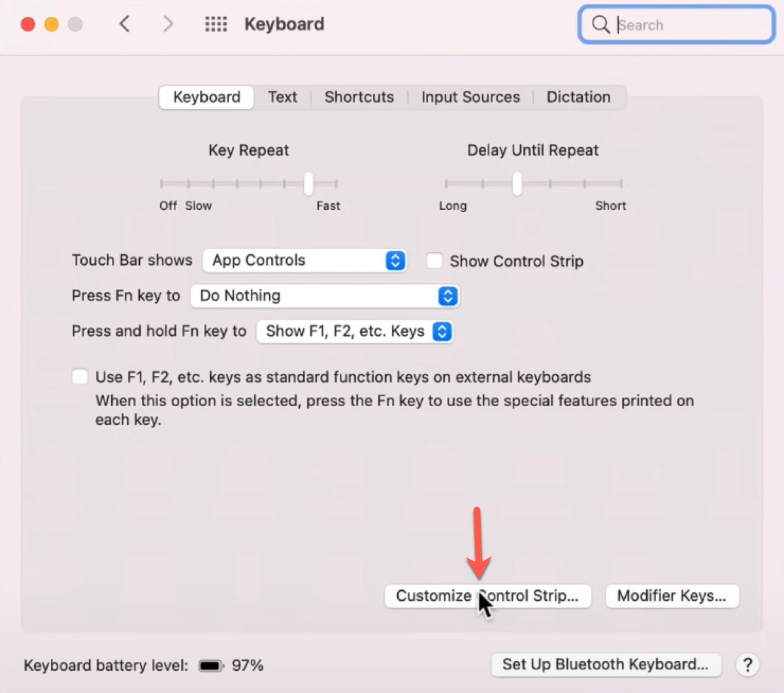
Task: Click the 'Press and hold Fn key to' label
Action: click(159, 331)
